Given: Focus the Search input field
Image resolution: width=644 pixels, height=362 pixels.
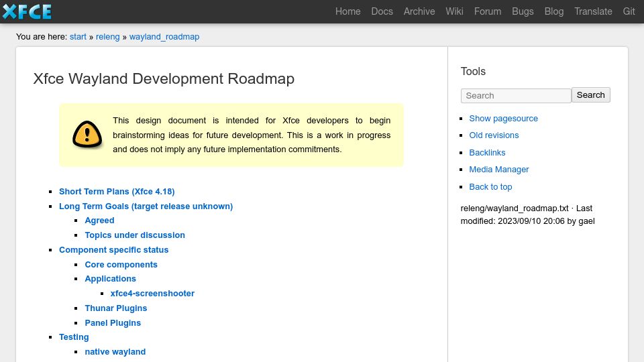Looking at the screenshot, I should point(516,96).
